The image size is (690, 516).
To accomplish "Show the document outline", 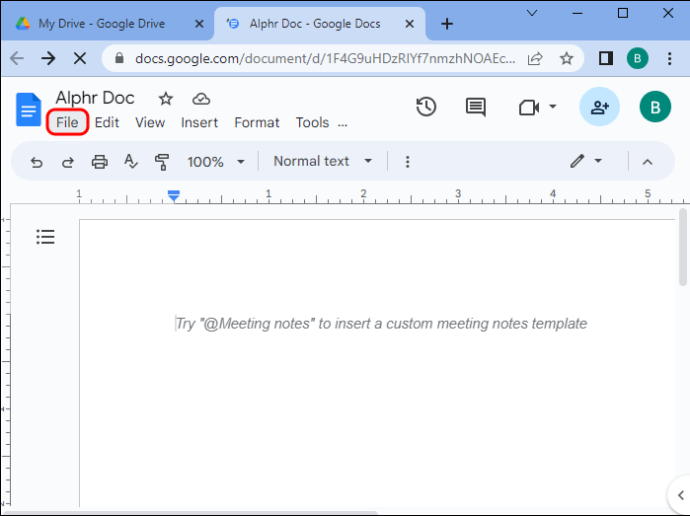I will 45,237.
